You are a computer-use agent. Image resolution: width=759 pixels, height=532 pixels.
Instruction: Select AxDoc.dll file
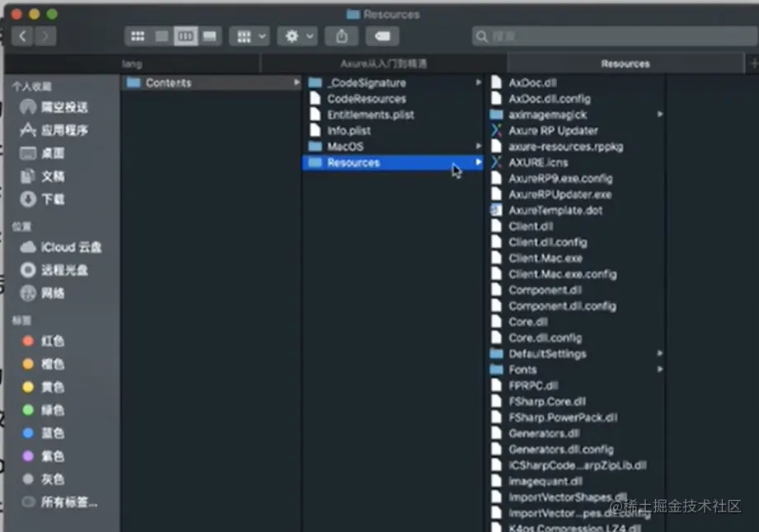click(575, 82)
